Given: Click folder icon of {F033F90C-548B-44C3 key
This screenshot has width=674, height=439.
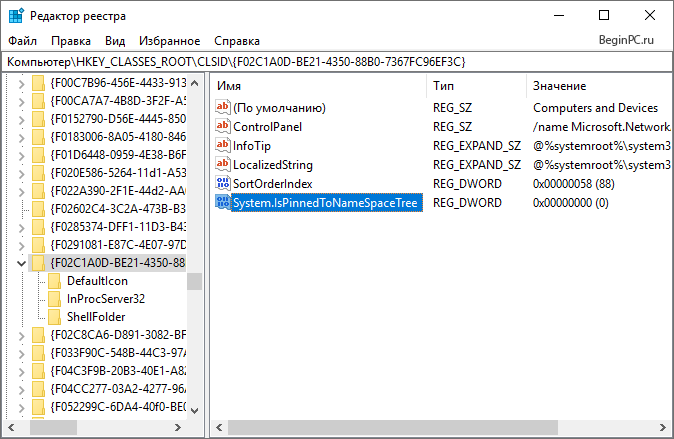Looking at the screenshot, I should click(x=38, y=353).
